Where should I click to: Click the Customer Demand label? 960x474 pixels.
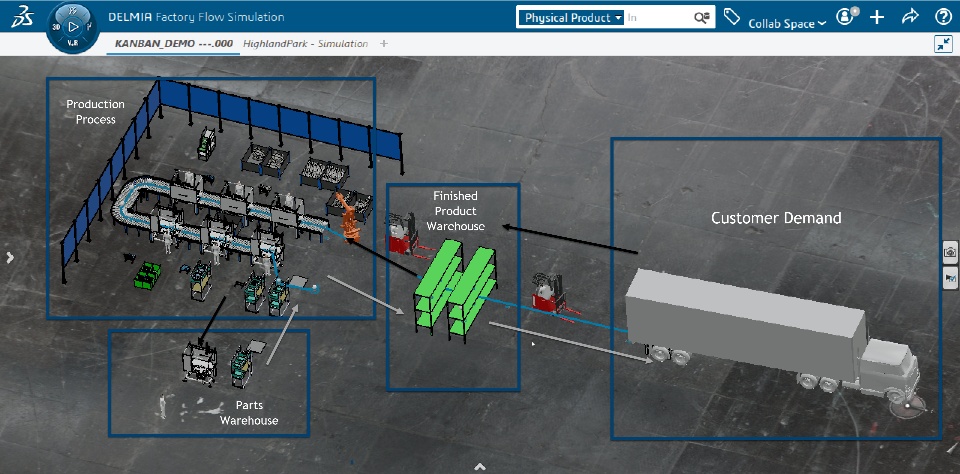(x=776, y=218)
